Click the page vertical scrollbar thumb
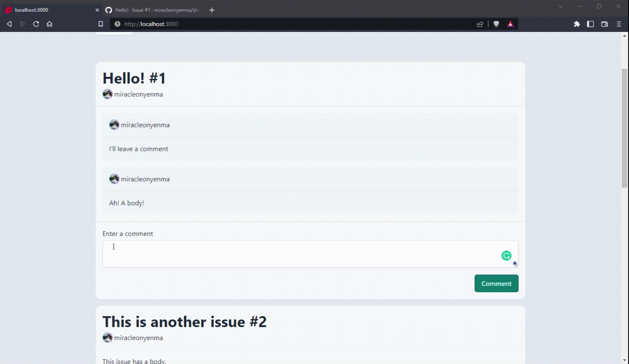This screenshot has width=629, height=364. pos(625,128)
